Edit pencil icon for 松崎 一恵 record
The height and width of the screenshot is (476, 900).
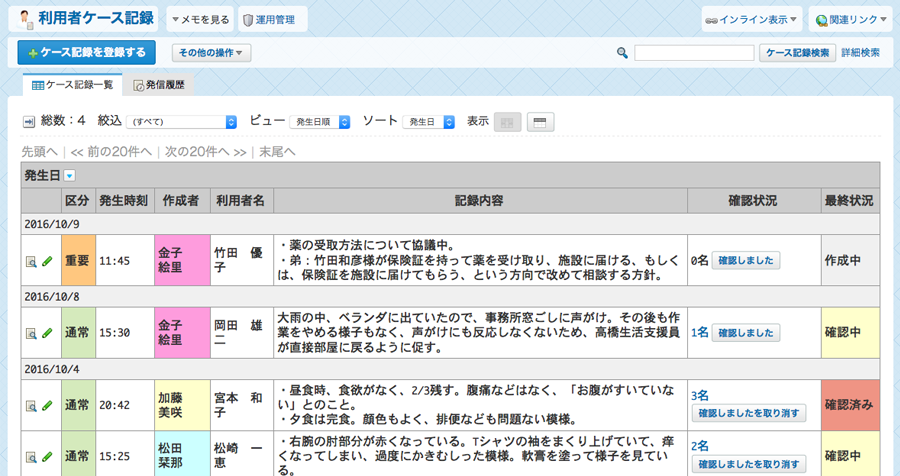click(x=47, y=457)
